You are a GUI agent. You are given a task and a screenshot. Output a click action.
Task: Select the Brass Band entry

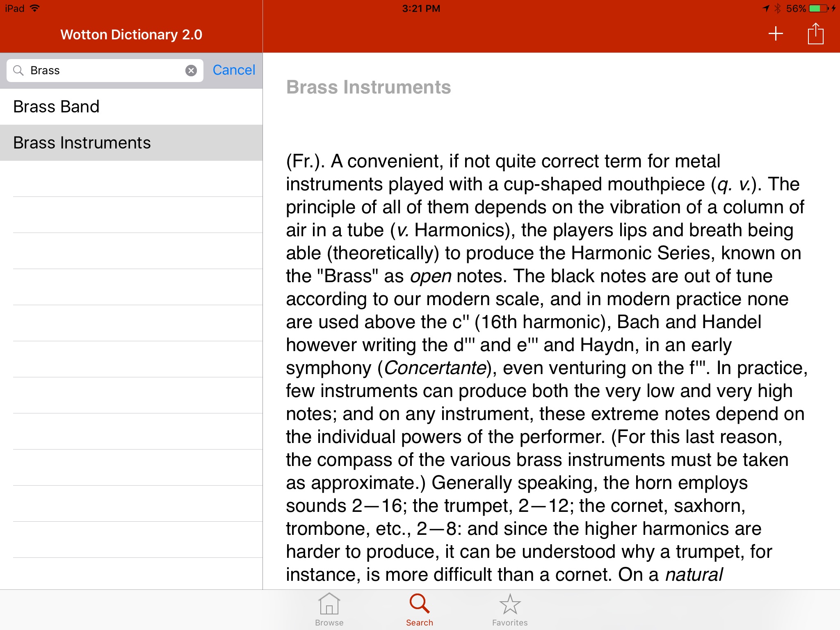coord(131,107)
